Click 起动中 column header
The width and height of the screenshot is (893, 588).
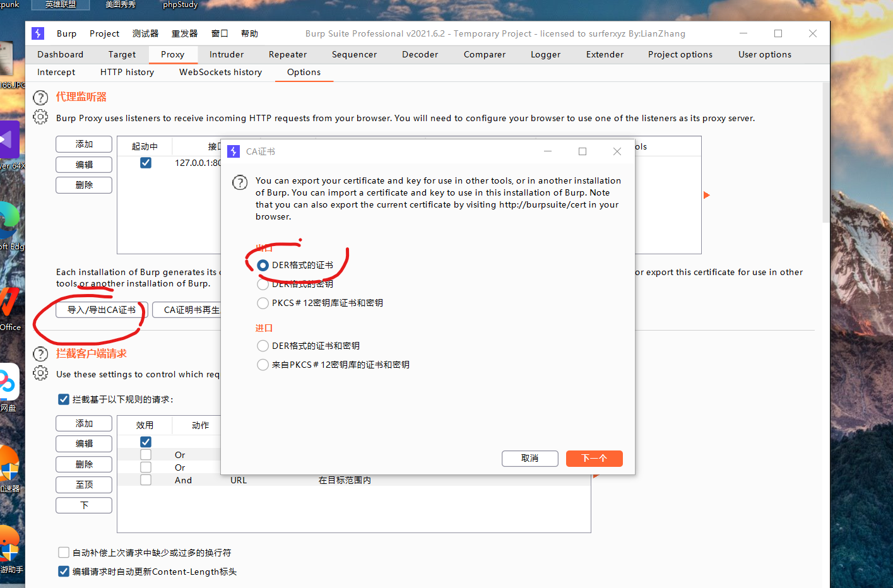click(145, 146)
